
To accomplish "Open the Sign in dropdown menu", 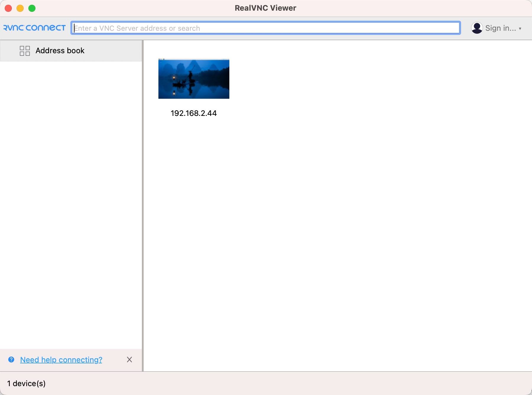I will click(x=503, y=28).
